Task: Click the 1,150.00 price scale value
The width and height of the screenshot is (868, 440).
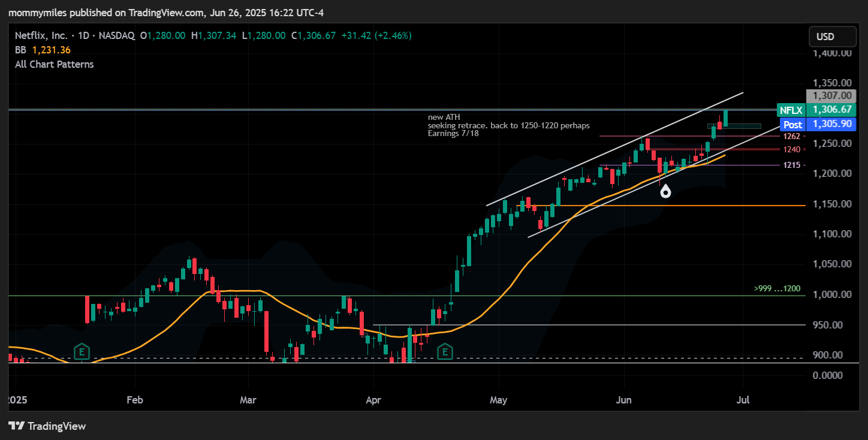Action: [x=832, y=204]
